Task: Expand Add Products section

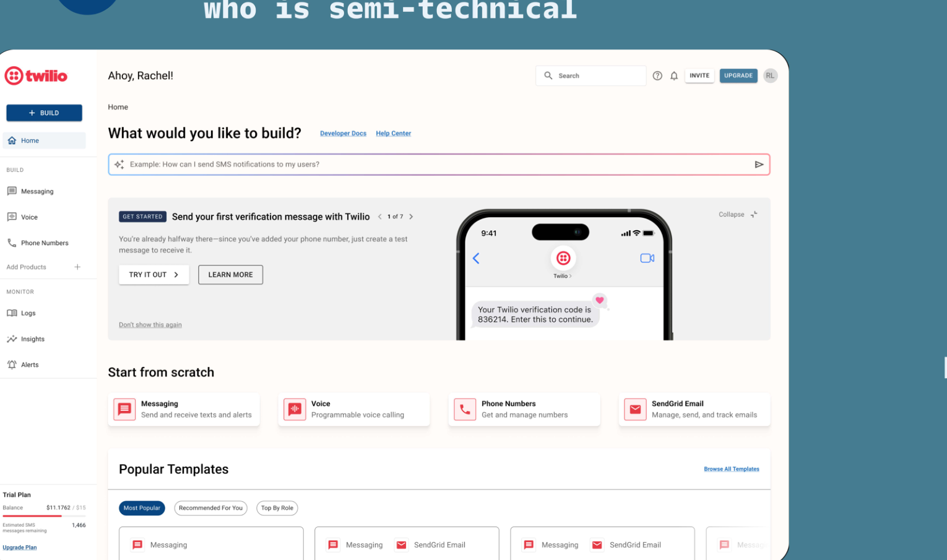Action: tap(43, 267)
